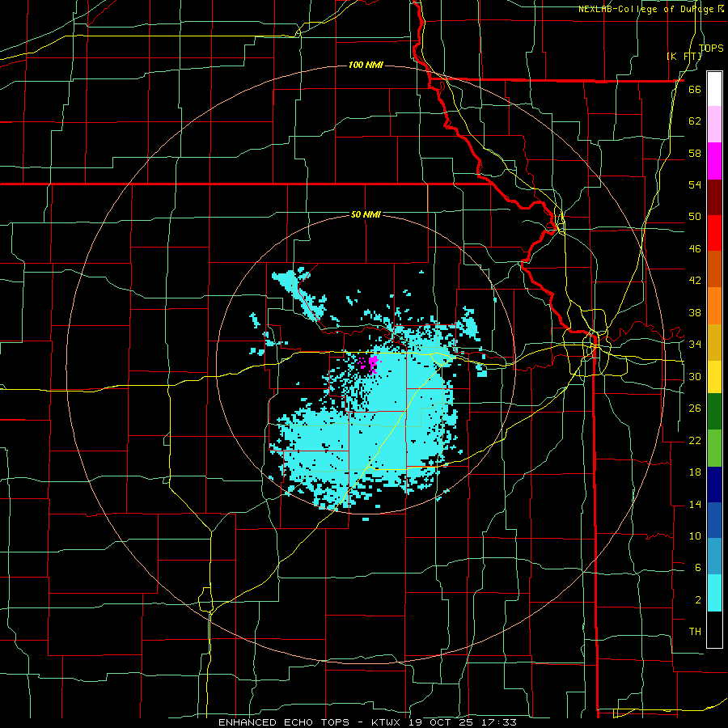Click the medium blue 18 kft swatch
This screenshot has width=728, height=728.
714,520
